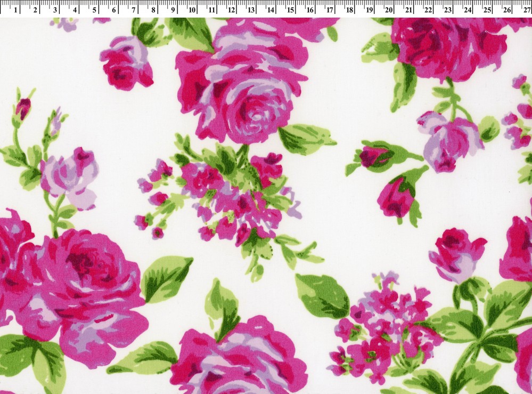The width and height of the screenshot is (532, 394).
Task: Click the ruler number 23
Action: pos(448,10)
